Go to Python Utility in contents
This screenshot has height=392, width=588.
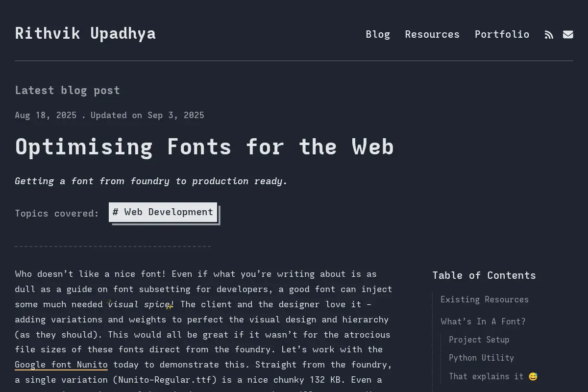481,358
